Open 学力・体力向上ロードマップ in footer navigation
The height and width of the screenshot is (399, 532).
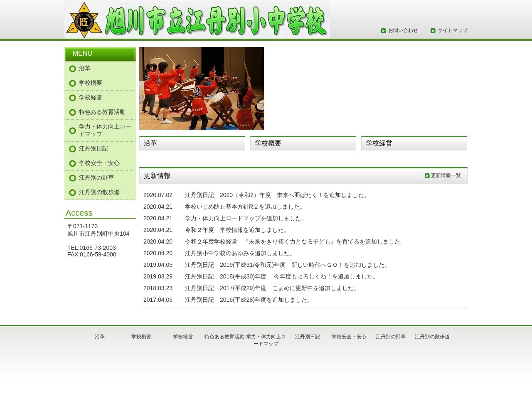pos(266,340)
